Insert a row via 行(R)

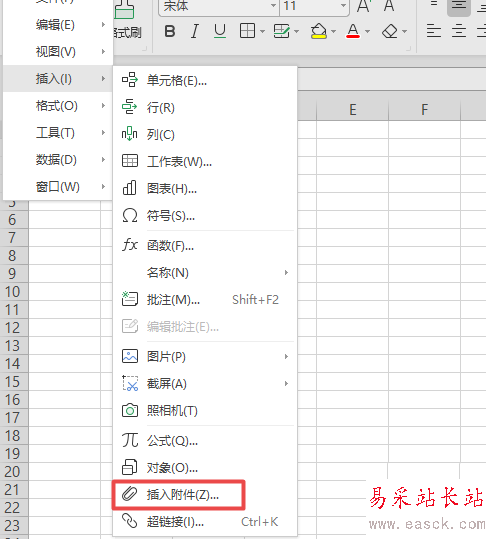point(205,108)
